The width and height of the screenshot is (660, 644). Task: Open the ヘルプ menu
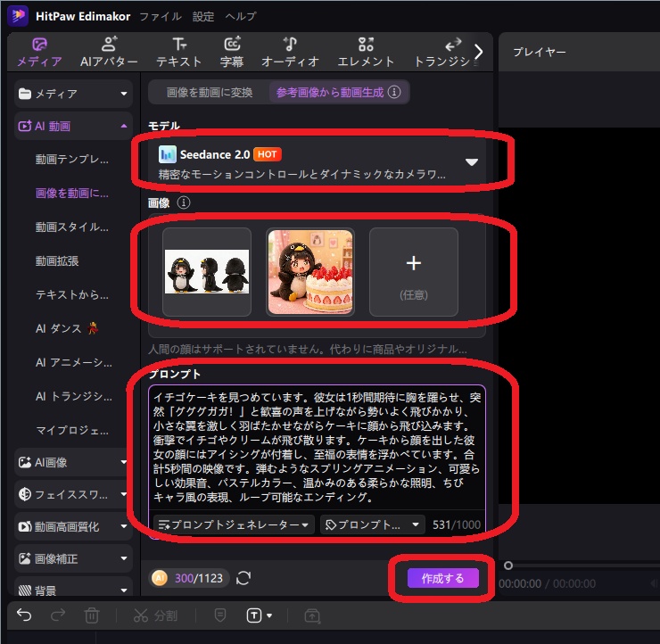point(240,16)
